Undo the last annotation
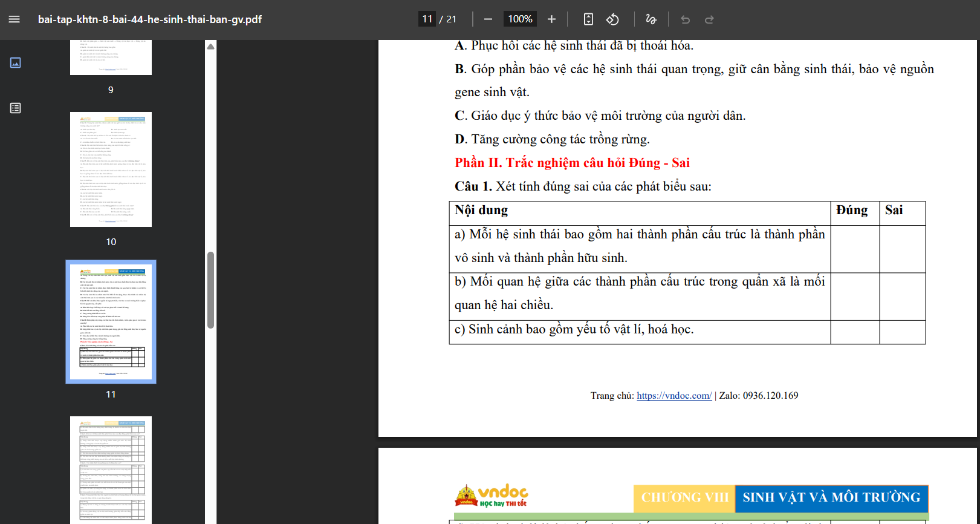The width and height of the screenshot is (980, 524). (x=685, y=19)
